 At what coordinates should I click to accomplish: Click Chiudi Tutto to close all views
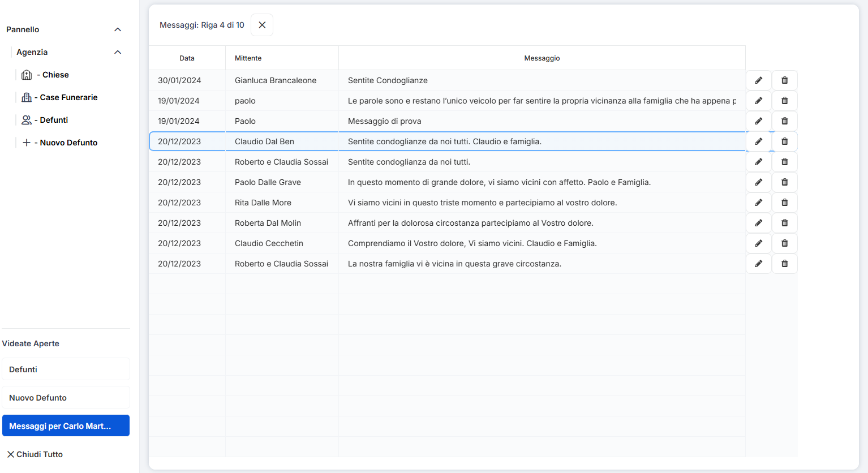35,454
